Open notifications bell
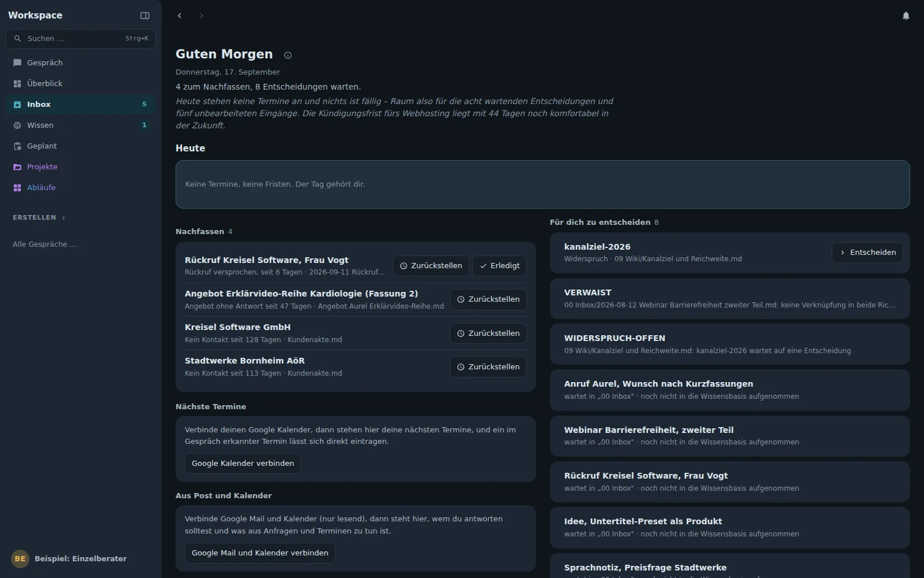The height and width of the screenshot is (578, 924). click(906, 16)
